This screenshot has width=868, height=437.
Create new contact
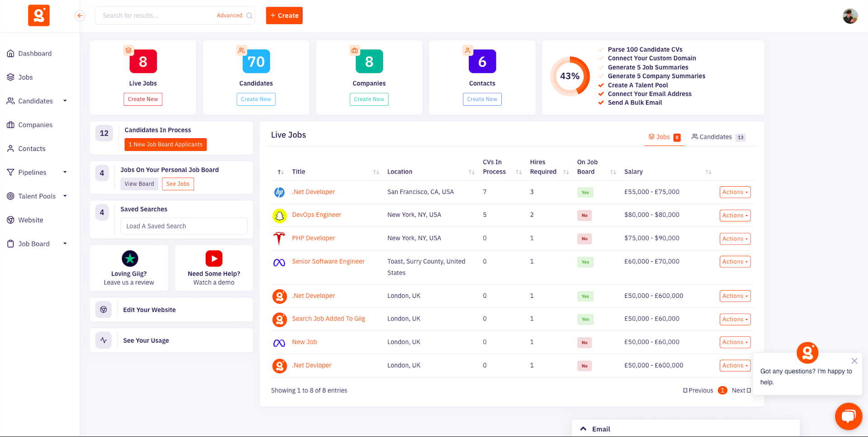(482, 99)
